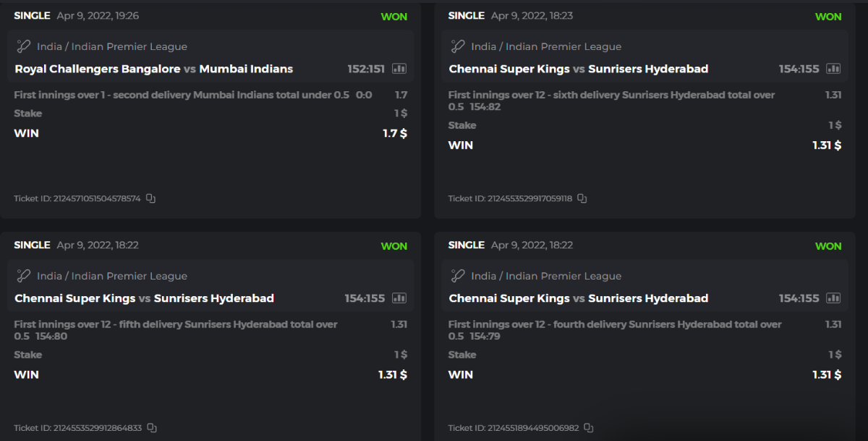Copy ticket ID ending in 006982

tap(589, 428)
